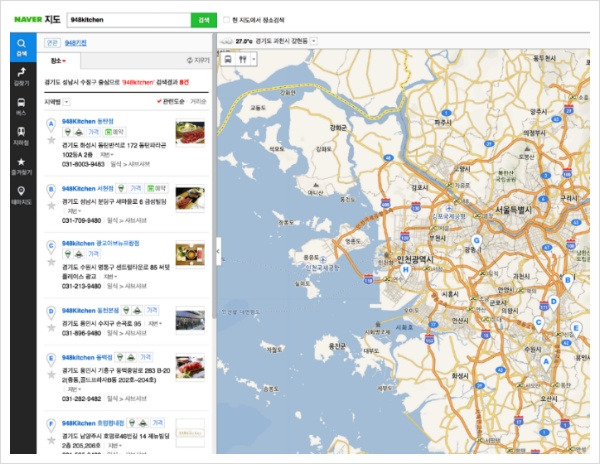Image resolution: width=600 pixels, height=464 pixels.
Task: Open 948kitchen 동백점 result link
Action: (x=87, y=357)
